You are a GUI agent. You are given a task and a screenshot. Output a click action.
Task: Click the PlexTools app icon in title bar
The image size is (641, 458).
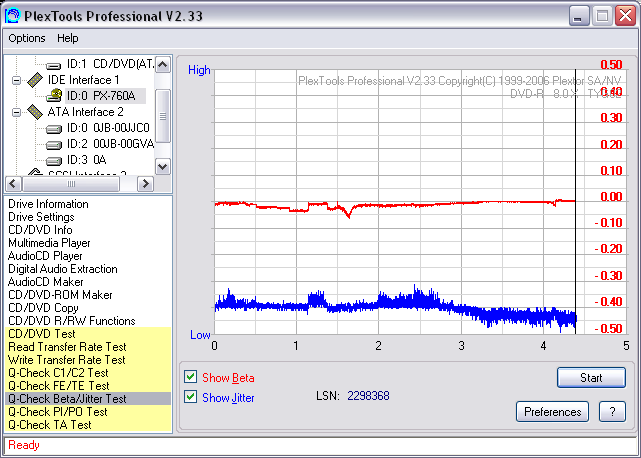coord(12,16)
